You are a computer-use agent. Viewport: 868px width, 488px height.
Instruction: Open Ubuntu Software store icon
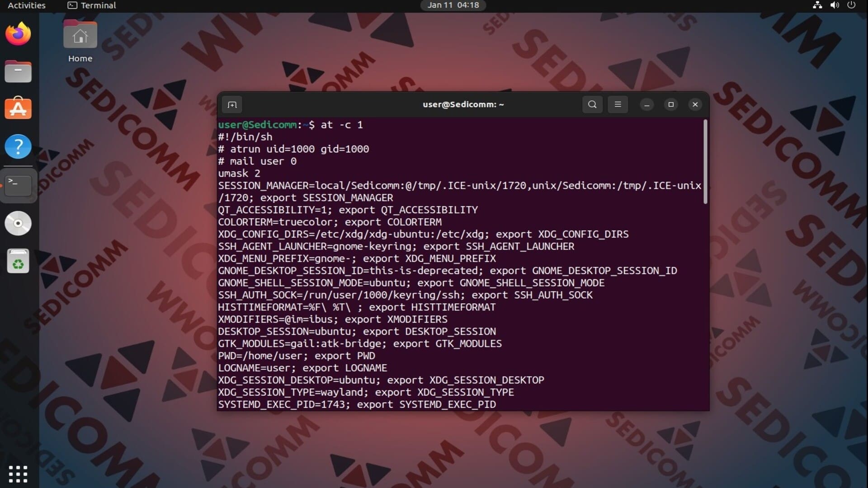(18, 108)
